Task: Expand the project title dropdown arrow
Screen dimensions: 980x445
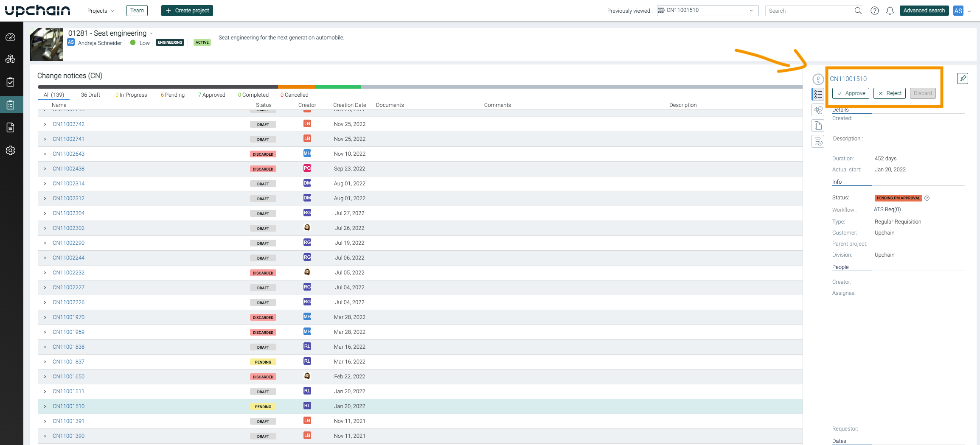Action: pyautogui.click(x=151, y=34)
